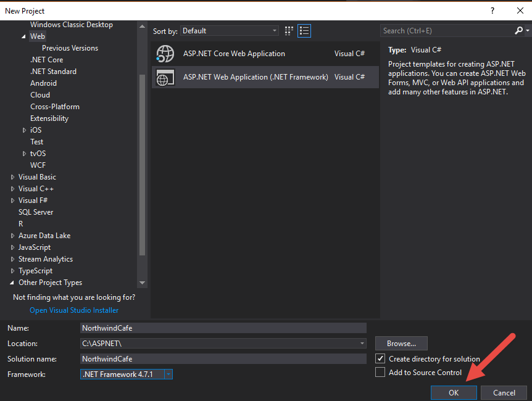Viewport: 532px width, 401px height.
Task: Select the Cross-Platform category
Action: coord(55,107)
